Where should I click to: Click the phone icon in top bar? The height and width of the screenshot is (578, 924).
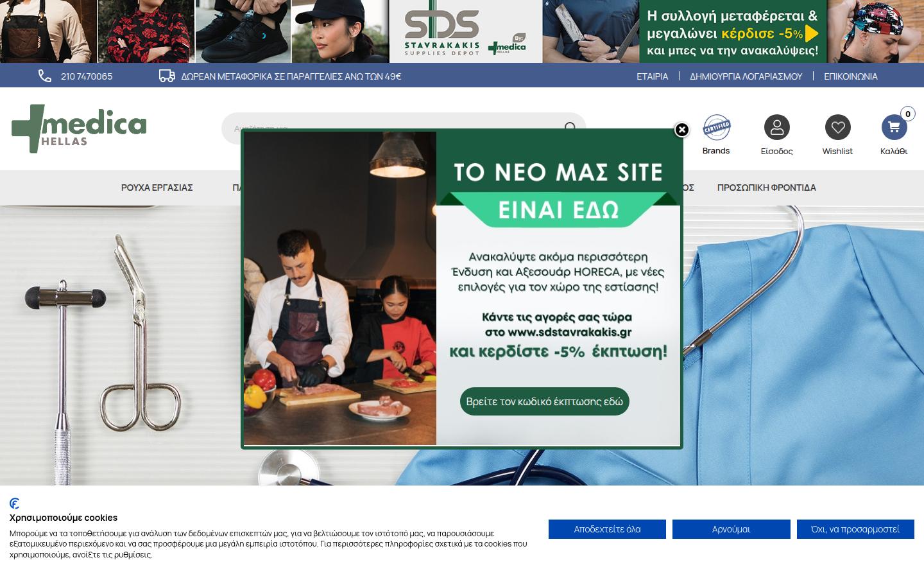click(45, 76)
